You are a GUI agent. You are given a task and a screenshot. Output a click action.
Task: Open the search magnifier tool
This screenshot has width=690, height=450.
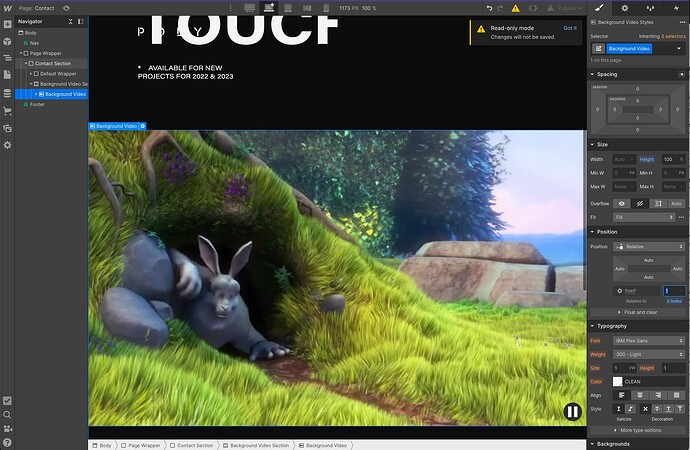(x=7, y=414)
